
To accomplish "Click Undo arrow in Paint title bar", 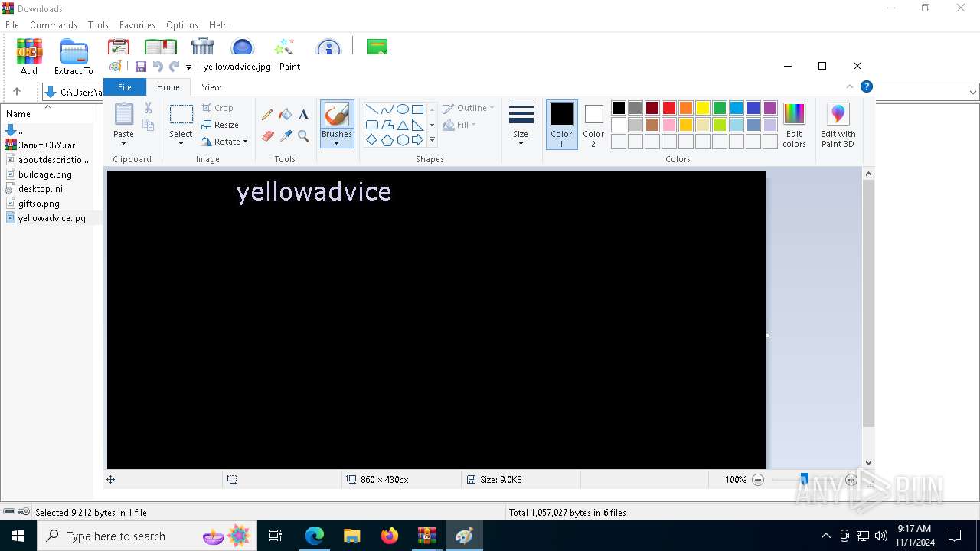I will [x=158, y=67].
